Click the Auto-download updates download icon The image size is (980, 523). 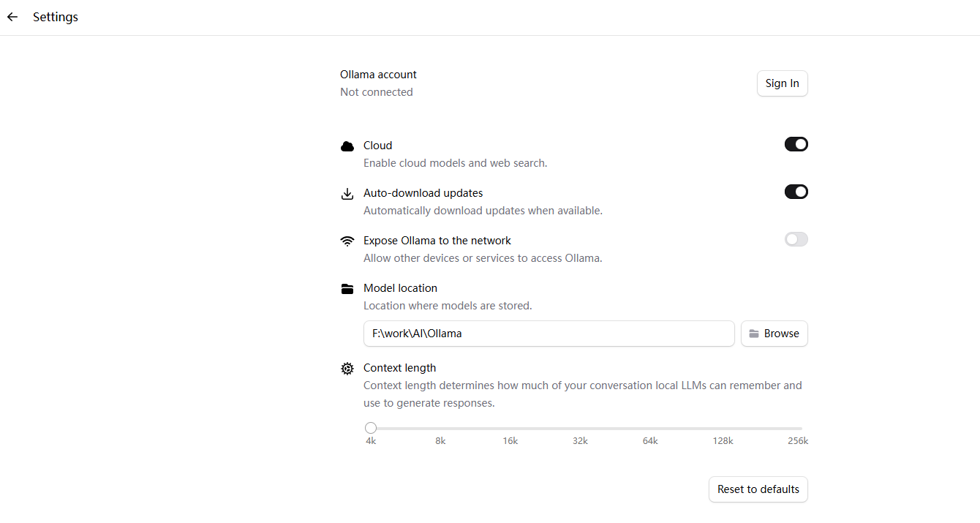(347, 194)
